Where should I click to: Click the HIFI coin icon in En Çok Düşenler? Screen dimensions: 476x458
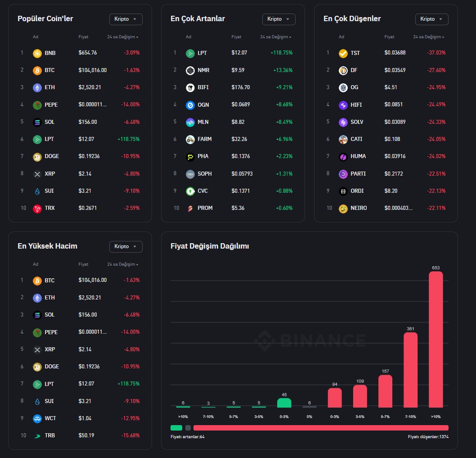tap(343, 105)
